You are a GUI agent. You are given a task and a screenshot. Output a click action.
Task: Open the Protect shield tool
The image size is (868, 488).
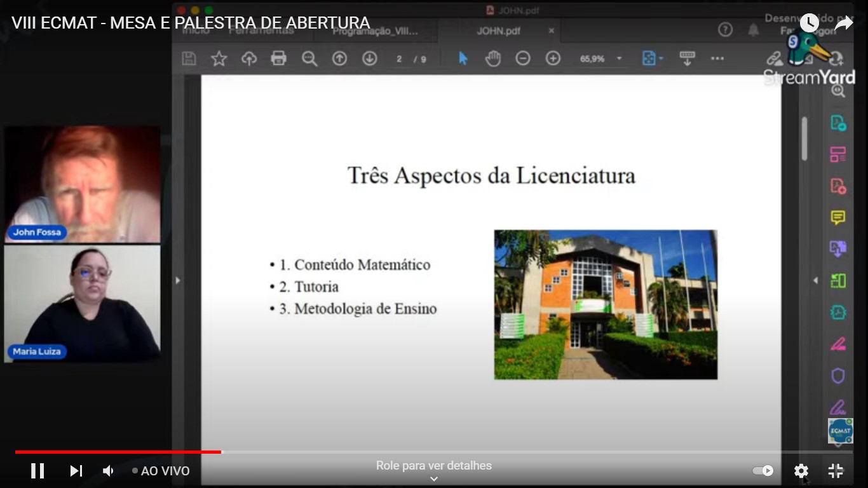(x=839, y=375)
